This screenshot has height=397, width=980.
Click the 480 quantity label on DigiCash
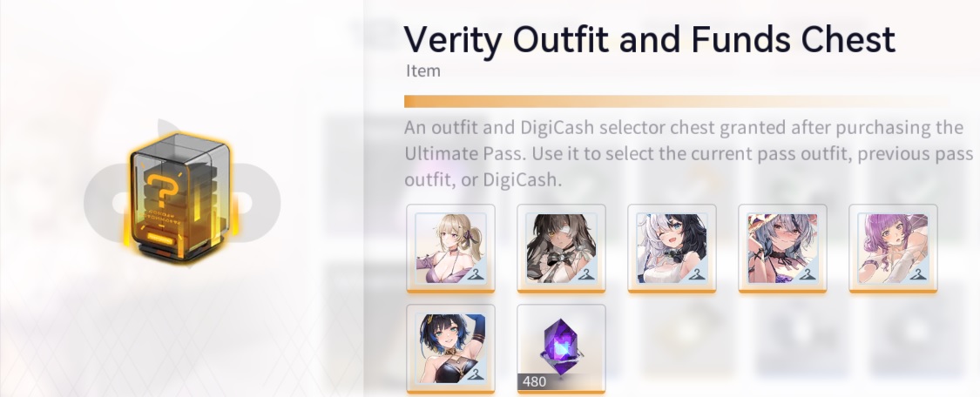pos(534,381)
